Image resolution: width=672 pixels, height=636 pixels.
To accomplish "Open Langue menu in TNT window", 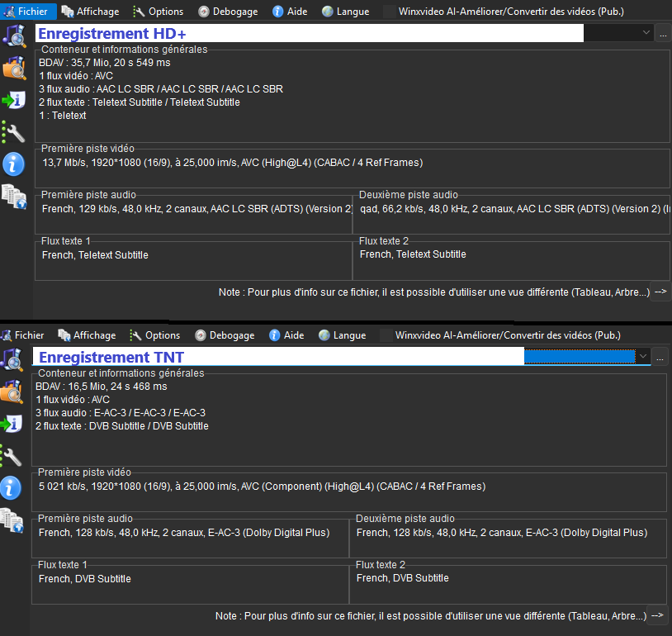I will [x=342, y=335].
